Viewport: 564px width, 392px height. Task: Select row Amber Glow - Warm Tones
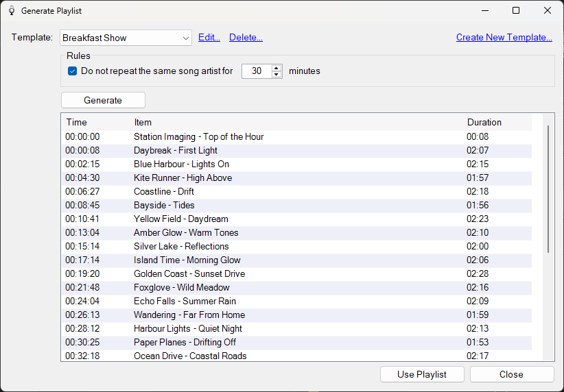pyautogui.click(x=296, y=232)
